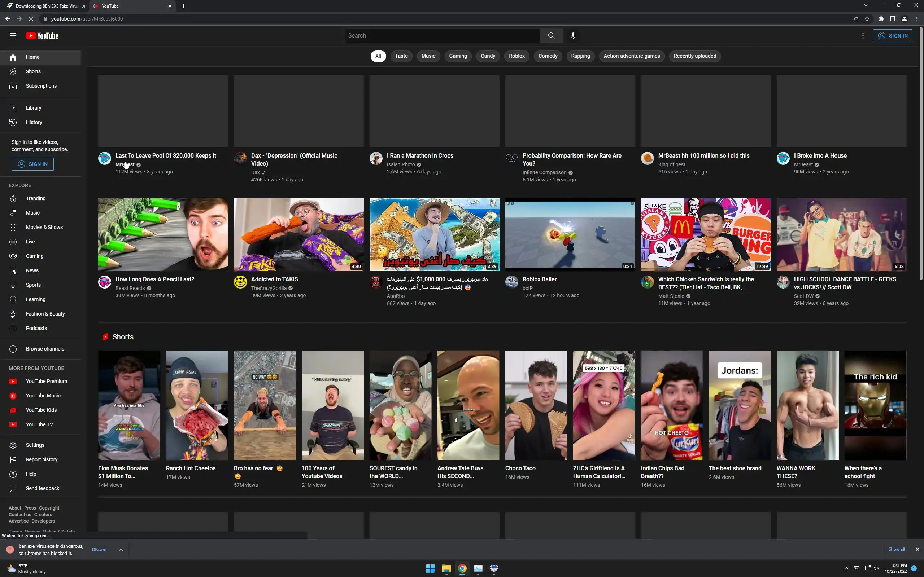
Task: Go to Trending in Explore
Action: [35, 198]
